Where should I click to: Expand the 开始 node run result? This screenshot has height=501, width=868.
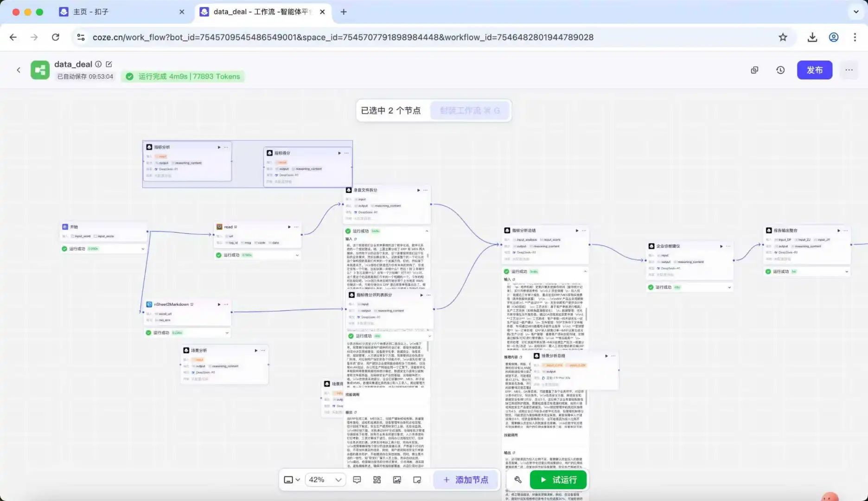click(143, 249)
